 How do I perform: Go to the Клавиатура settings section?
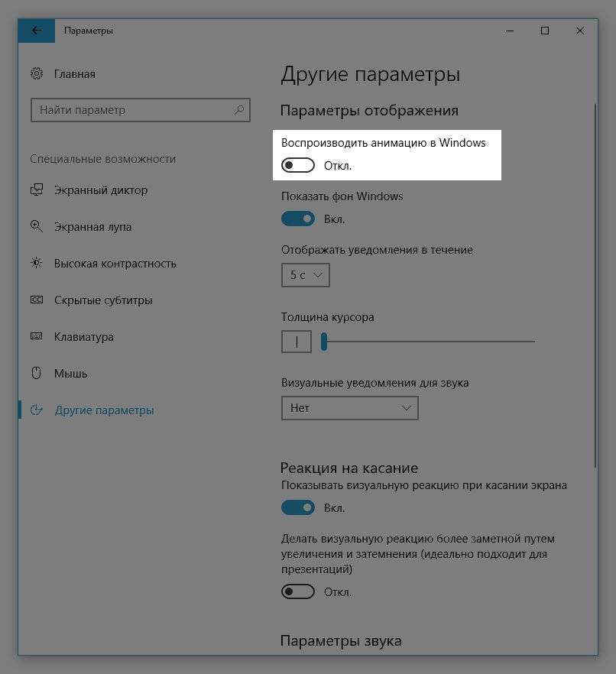pos(84,336)
